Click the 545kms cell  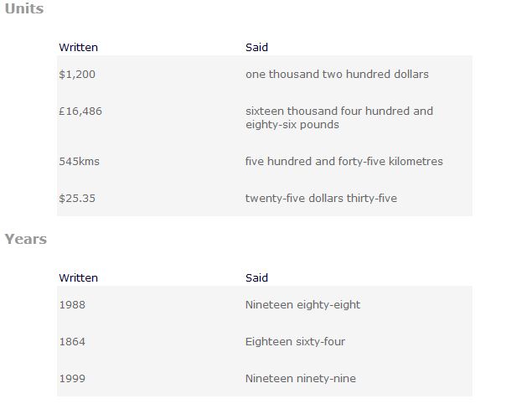point(79,162)
